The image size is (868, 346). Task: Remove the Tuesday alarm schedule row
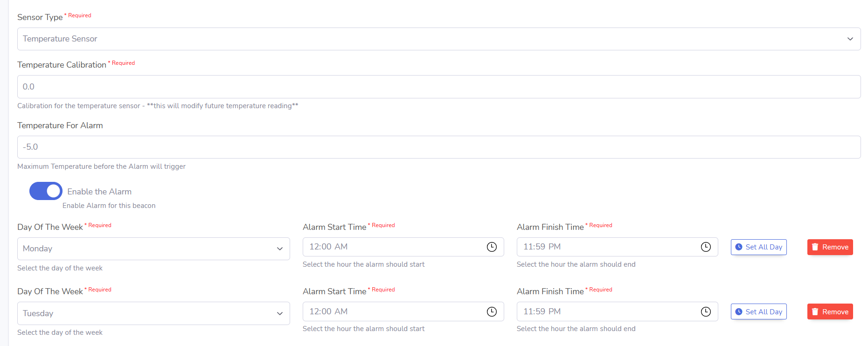coord(830,312)
